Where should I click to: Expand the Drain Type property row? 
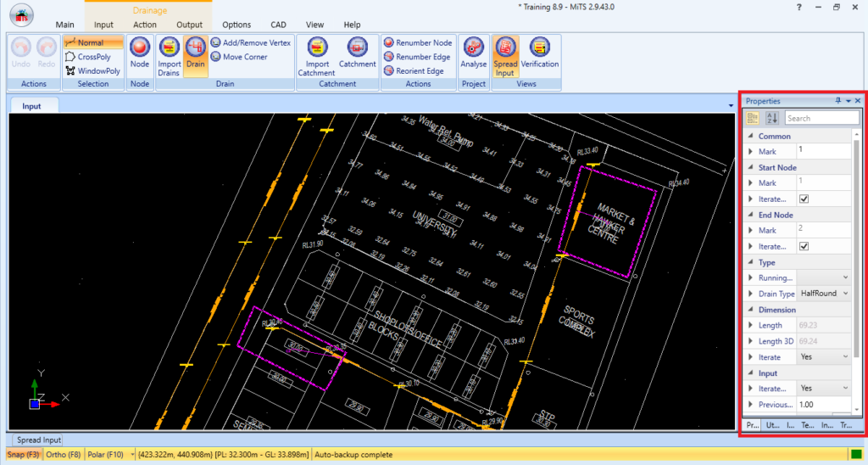751,294
